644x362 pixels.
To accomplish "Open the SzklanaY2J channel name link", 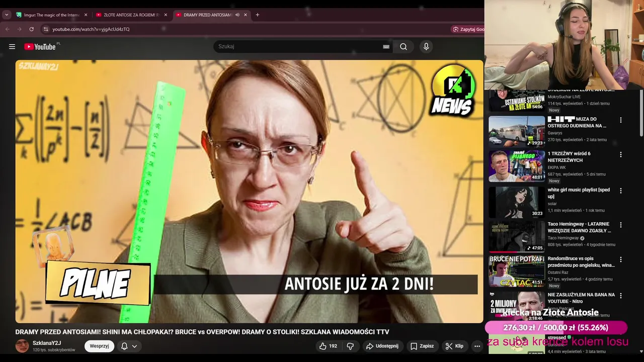I will click(47, 343).
